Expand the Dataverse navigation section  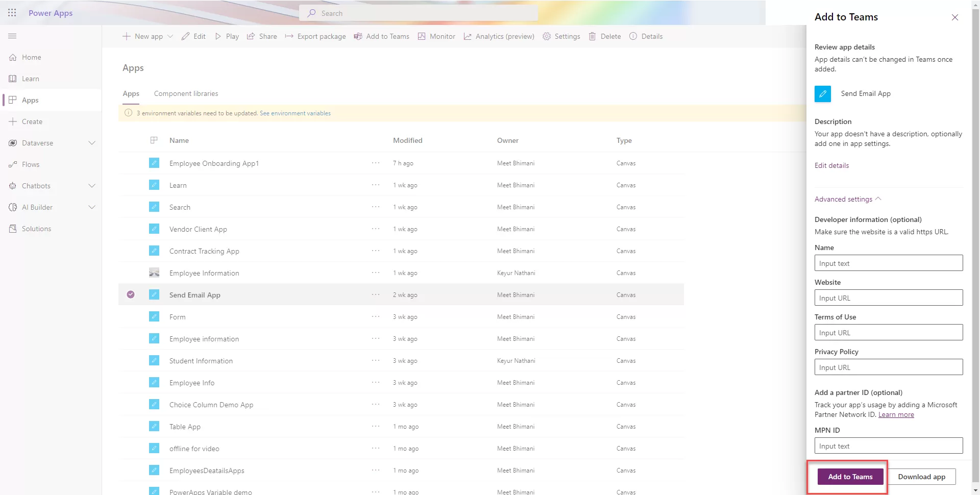point(92,143)
